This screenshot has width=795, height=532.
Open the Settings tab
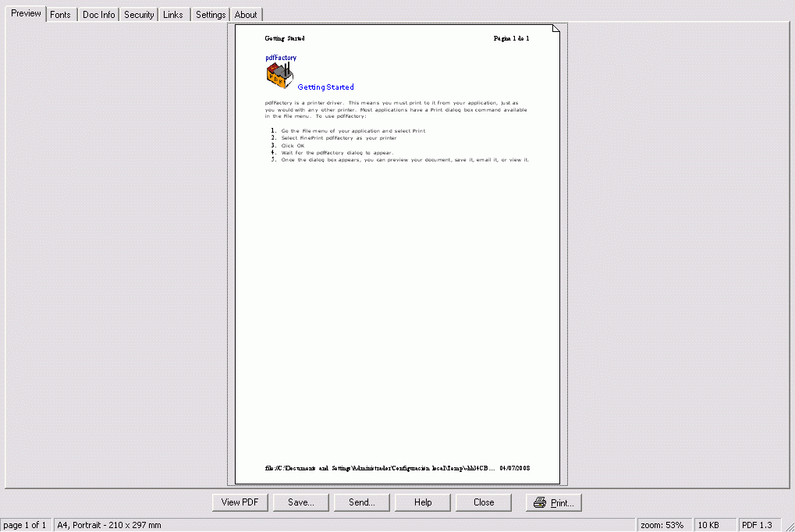211,15
